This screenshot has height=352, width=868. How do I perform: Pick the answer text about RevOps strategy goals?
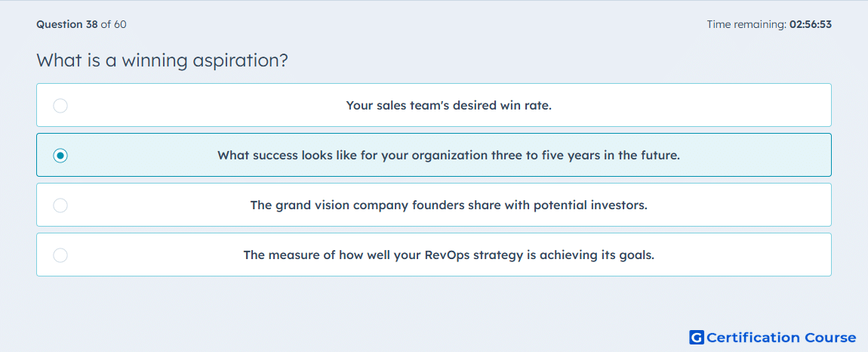coord(448,255)
